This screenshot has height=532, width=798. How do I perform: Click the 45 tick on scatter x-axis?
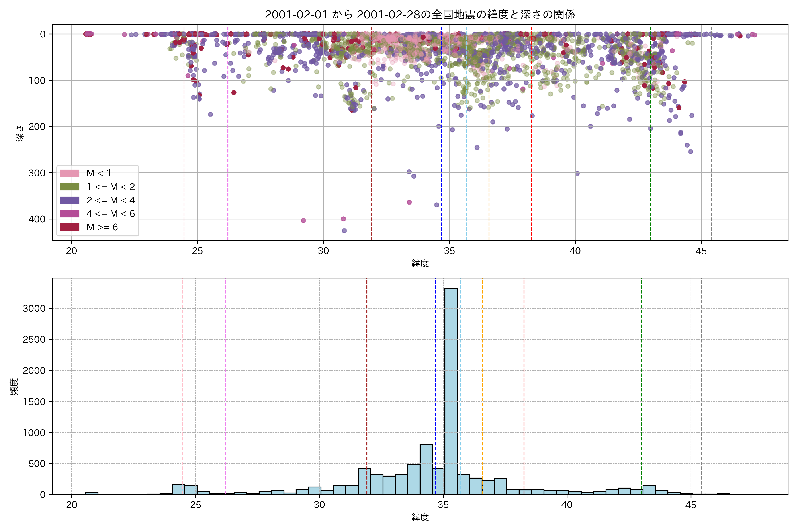coord(701,251)
